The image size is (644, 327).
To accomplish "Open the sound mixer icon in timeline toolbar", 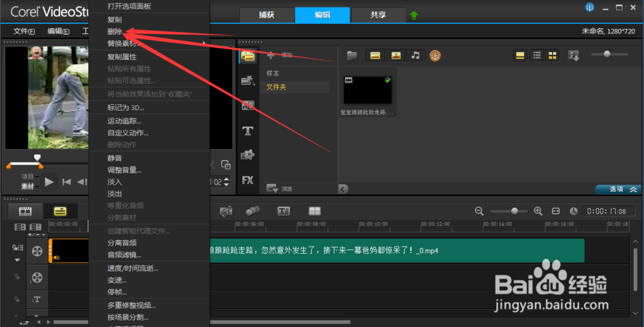I will (x=226, y=211).
